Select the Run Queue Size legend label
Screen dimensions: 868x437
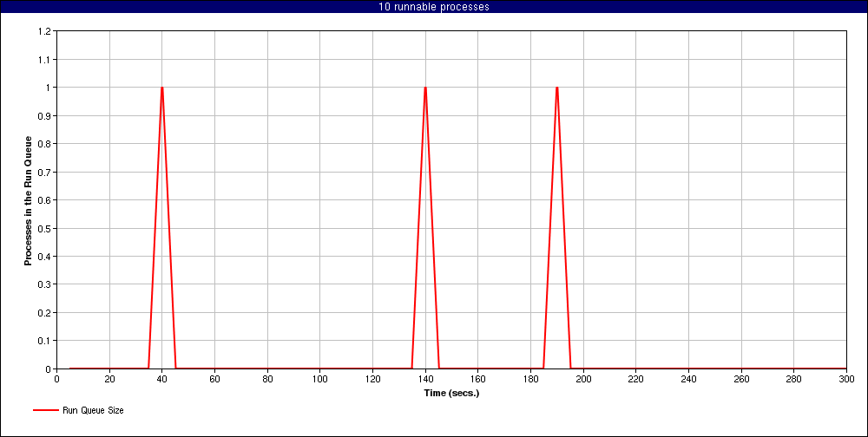93,410
